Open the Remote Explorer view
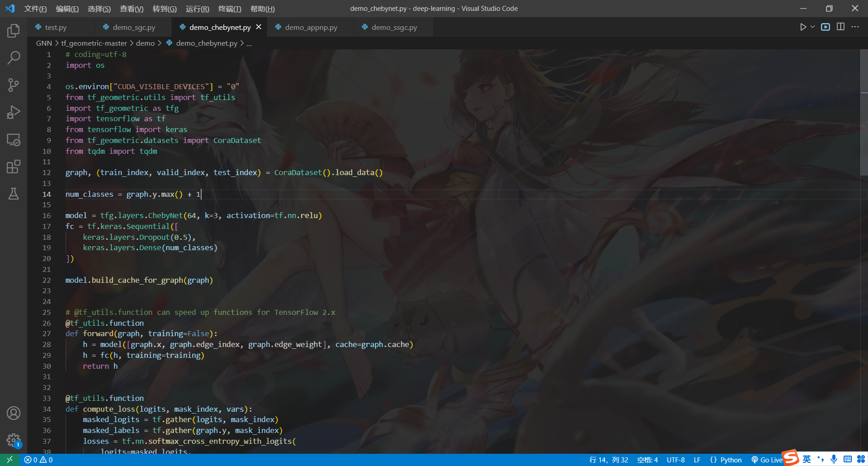Image resolution: width=868 pixels, height=466 pixels. (x=13, y=140)
